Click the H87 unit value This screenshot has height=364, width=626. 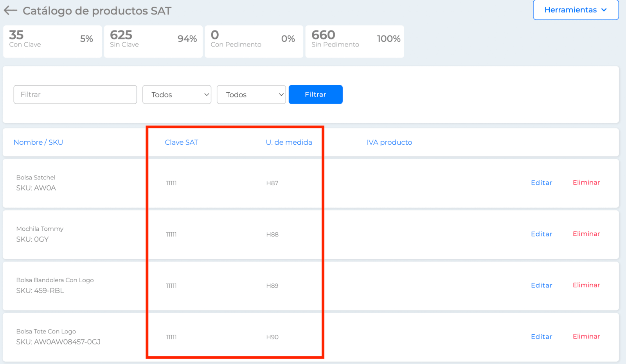272,183
